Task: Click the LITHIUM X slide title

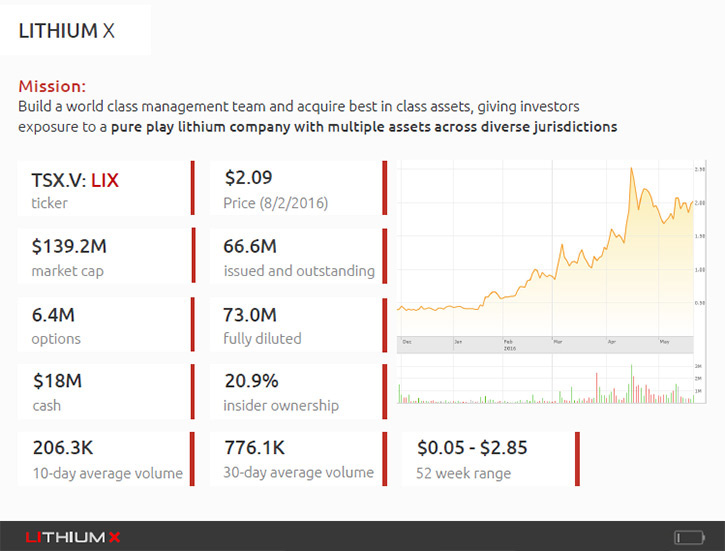Action: click(66, 31)
